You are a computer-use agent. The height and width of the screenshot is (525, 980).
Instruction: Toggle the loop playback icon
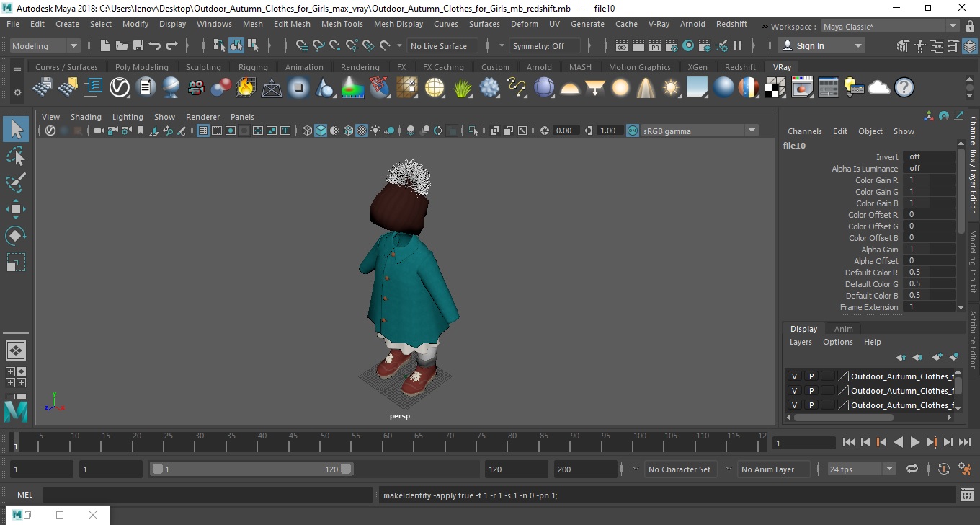coord(912,469)
